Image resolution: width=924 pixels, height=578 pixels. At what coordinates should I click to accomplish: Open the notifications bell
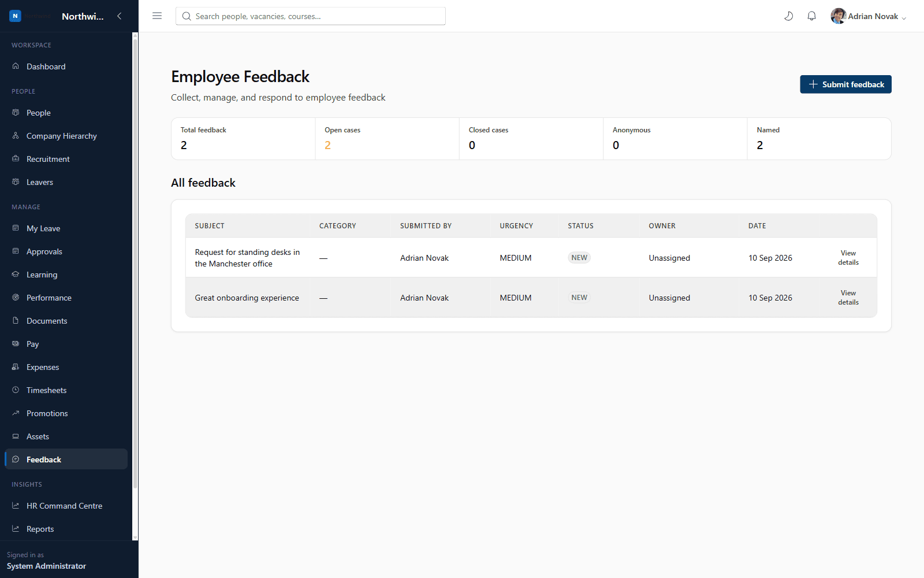[x=811, y=16]
